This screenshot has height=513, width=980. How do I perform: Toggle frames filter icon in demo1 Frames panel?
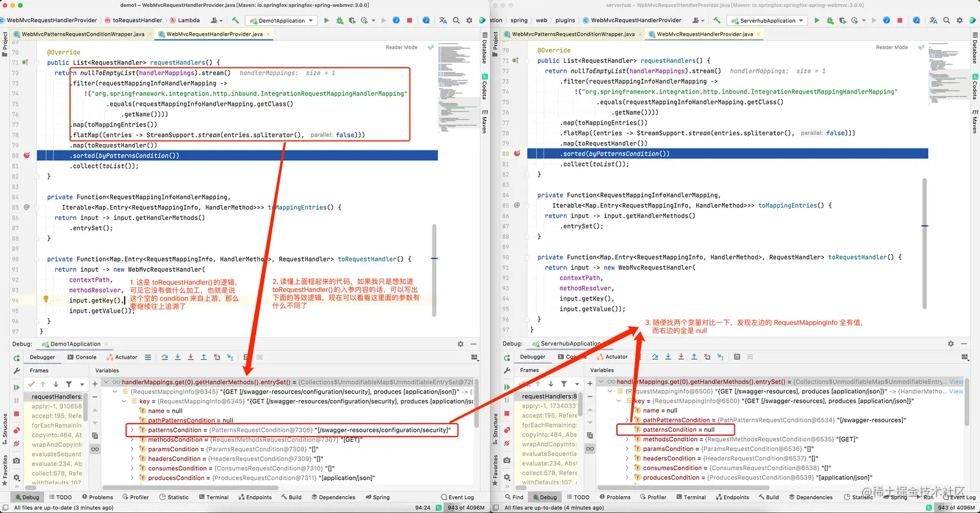point(69,385)
